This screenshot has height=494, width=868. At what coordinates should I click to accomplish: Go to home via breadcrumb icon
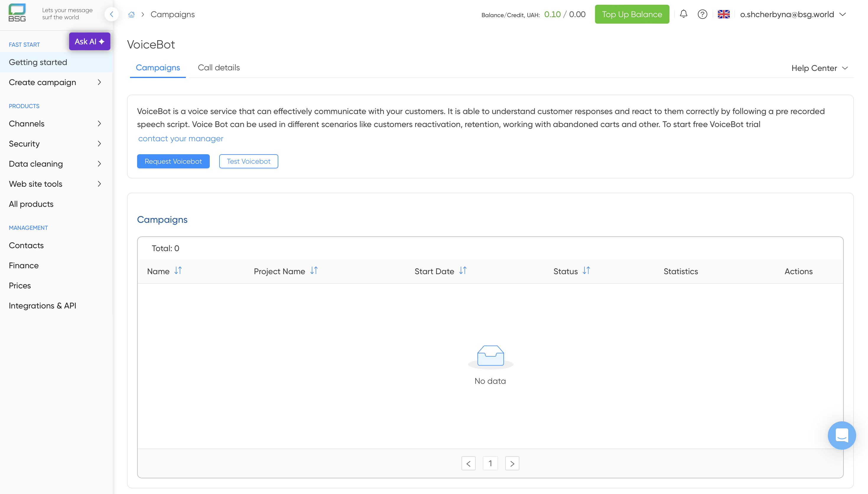131,14
